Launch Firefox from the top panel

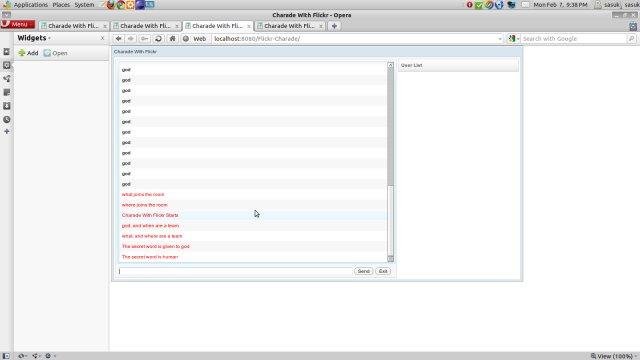(111, 5)
